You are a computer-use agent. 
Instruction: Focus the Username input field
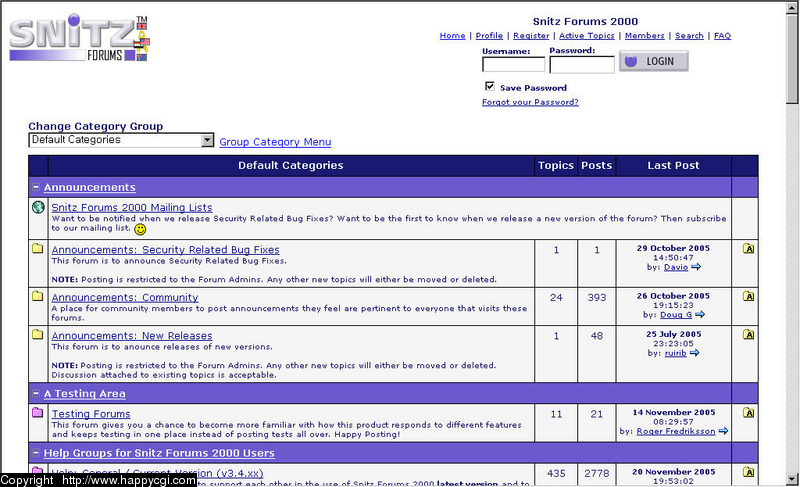(513, 64)
